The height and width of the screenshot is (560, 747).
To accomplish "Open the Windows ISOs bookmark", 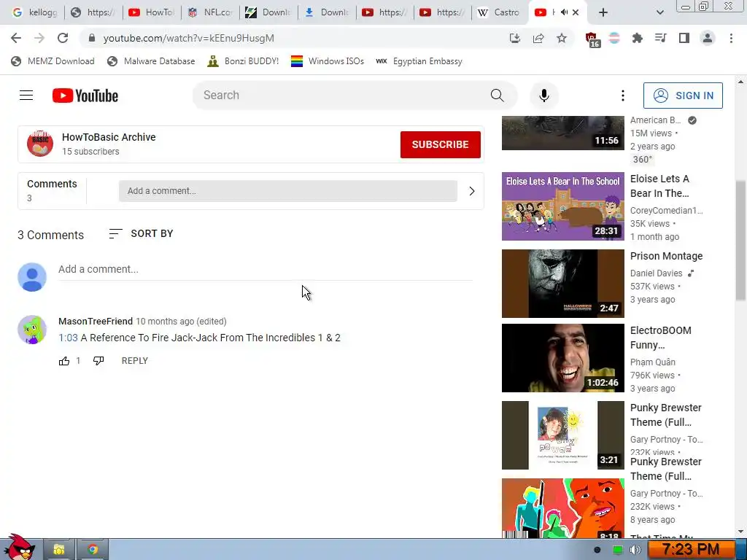I will [328, 61].
